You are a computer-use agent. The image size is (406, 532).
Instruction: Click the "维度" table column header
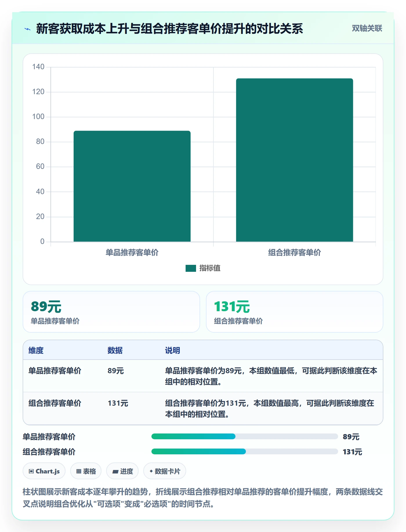[x=36, y=350]
